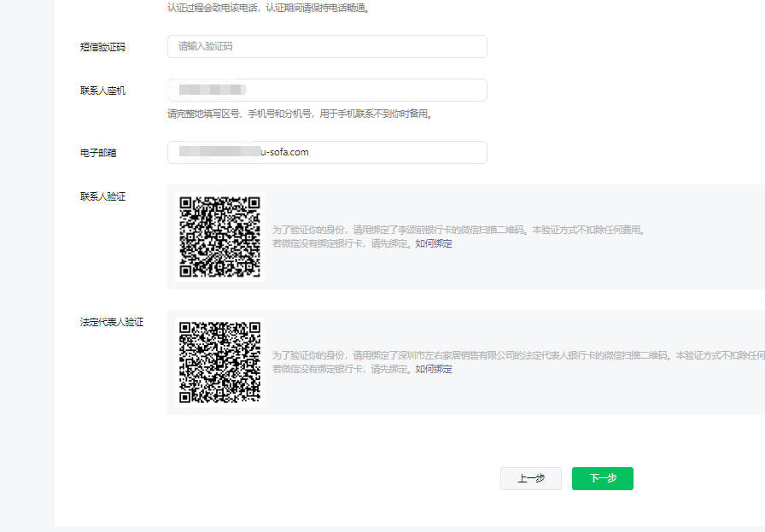Open 如何绑定 link in 法定代表人验证 section
765x532 pixels.
pos(434,369)
